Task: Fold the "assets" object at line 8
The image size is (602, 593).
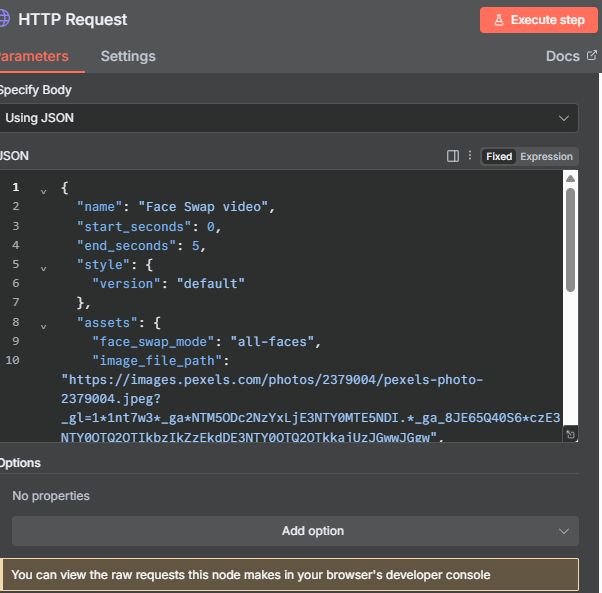Action: tap(43, 324)
